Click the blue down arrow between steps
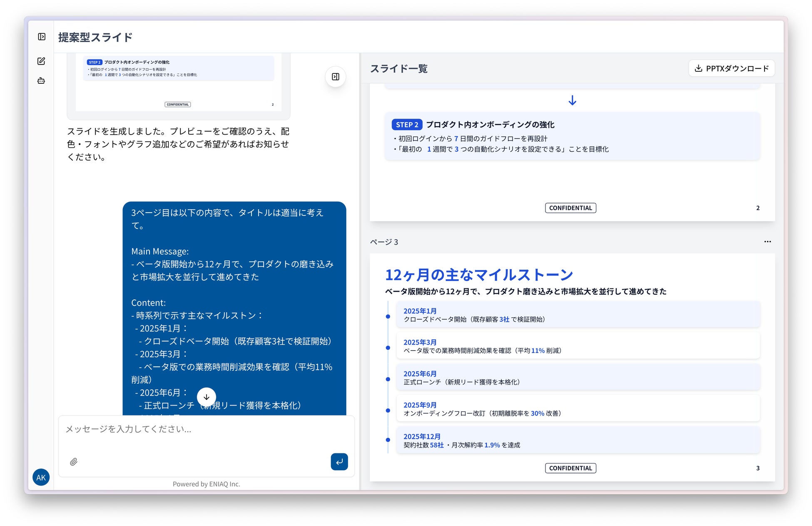Screen dimensions: 812x526 [x=572, y=100]
